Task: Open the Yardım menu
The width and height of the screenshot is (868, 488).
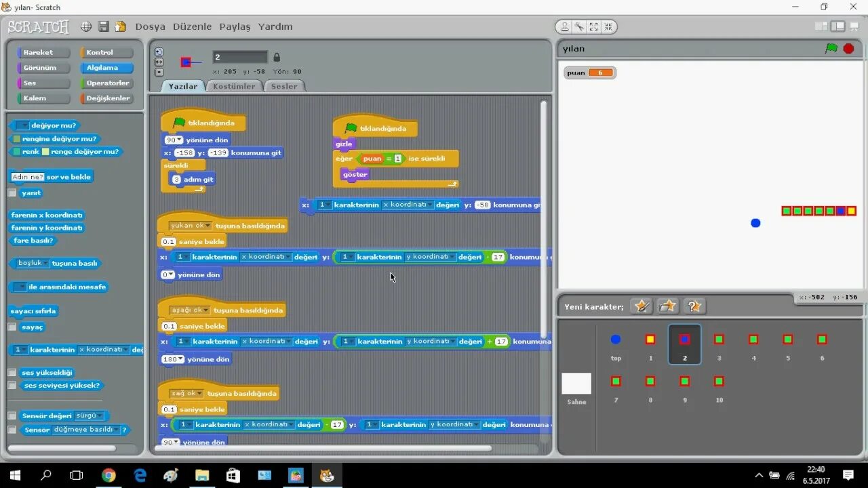Action: pos(275,26)
